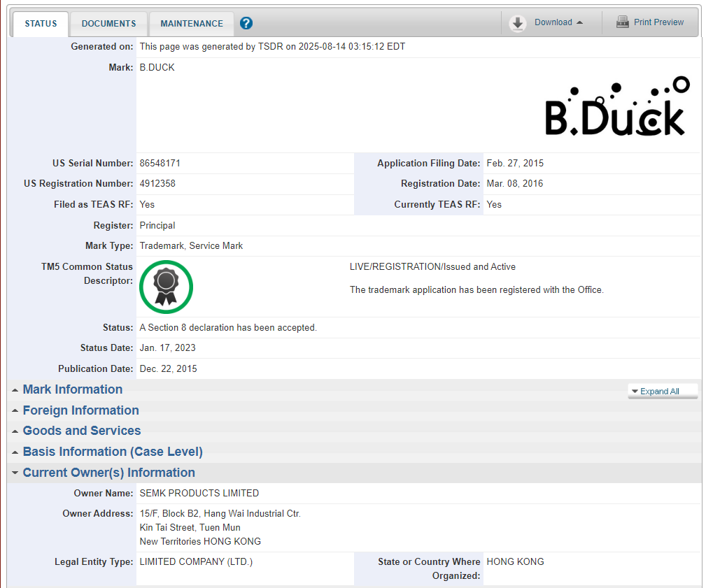Expand the Goods and Services section
The width and height of the screenshot is (706, 588).
coord(81,431)
